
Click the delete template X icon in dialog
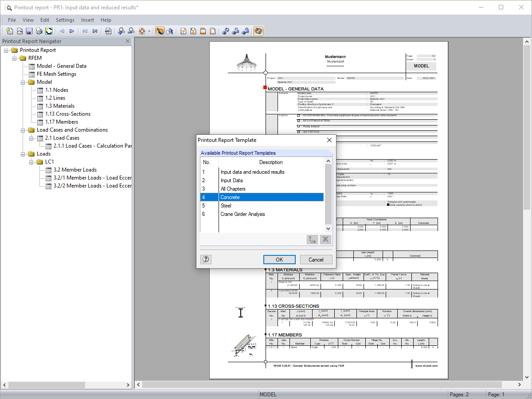pos(326,239)
